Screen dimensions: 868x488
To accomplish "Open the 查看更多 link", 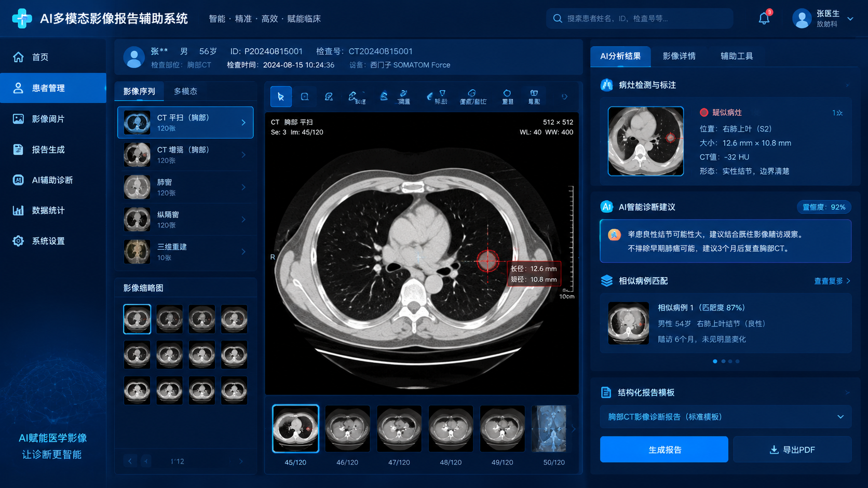I will tap(832, 281).
